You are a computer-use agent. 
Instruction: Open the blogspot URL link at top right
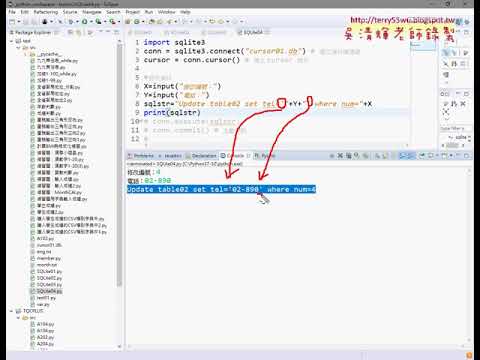click(403, 20)
